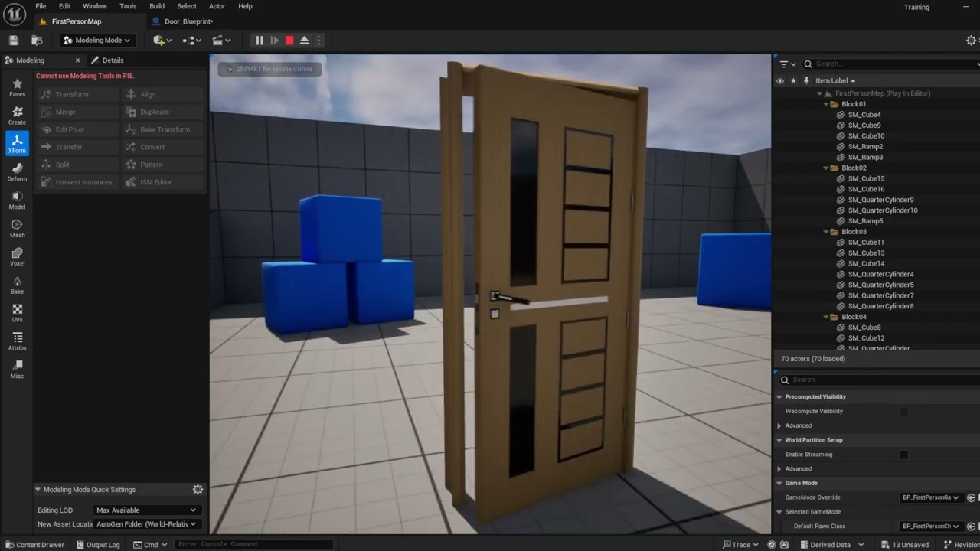Toggle the outliner visibility eye column
Viewport: 980px width, 551px height.
click(780, 80)
